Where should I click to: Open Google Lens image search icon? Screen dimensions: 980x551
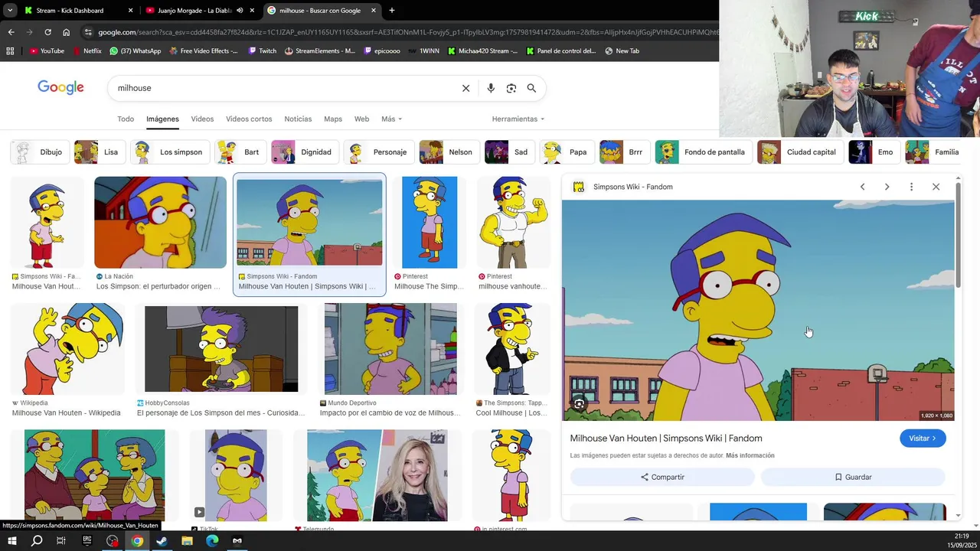(511, 88)
